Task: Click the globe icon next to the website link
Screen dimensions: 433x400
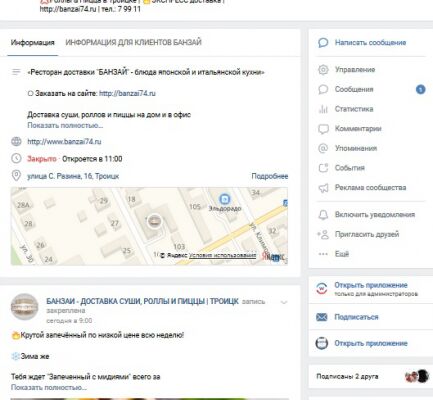Action: coord(16,142)
